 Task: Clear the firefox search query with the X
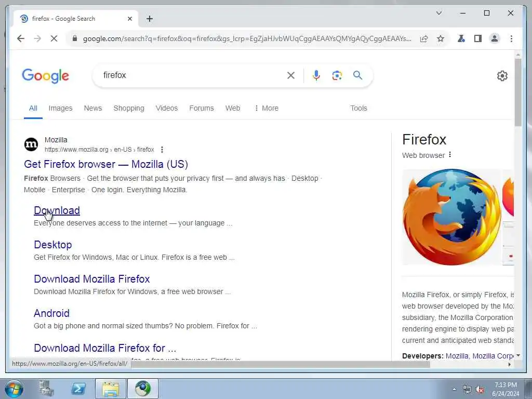point(291,75)
